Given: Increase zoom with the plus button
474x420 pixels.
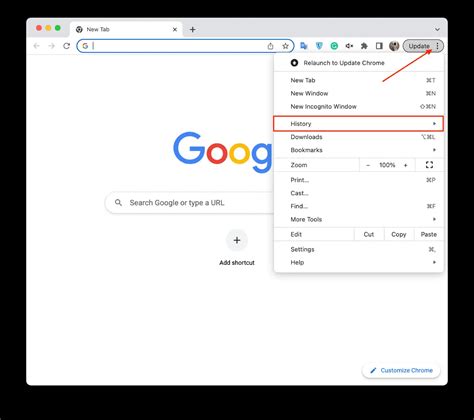Looking at the screenshot, I should click(x=406, y=165).
